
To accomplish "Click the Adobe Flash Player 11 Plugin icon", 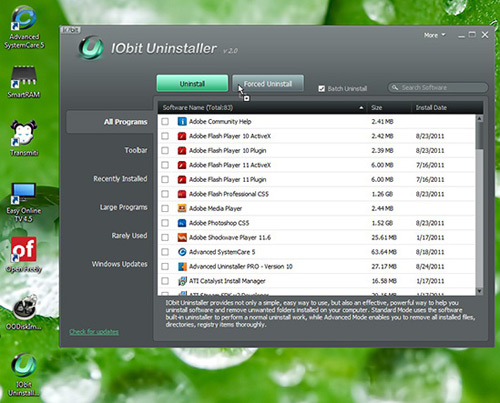I will click(182, 179).
